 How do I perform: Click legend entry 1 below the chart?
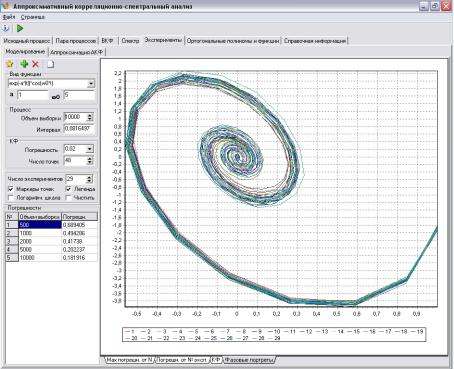coord(129,332)
